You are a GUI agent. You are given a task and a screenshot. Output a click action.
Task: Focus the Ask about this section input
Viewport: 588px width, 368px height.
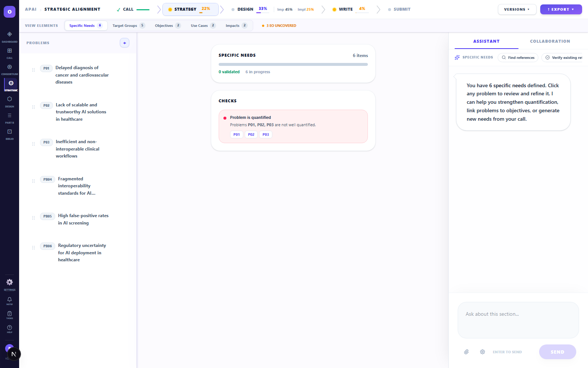tap(518, 319)
